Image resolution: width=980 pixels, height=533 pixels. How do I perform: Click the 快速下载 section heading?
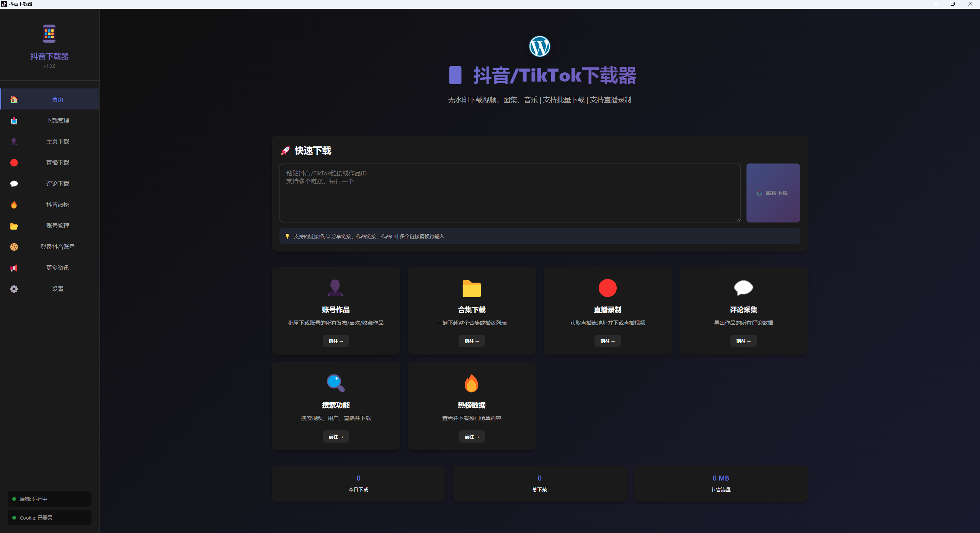pyautogui.click(x=313, y=150)
